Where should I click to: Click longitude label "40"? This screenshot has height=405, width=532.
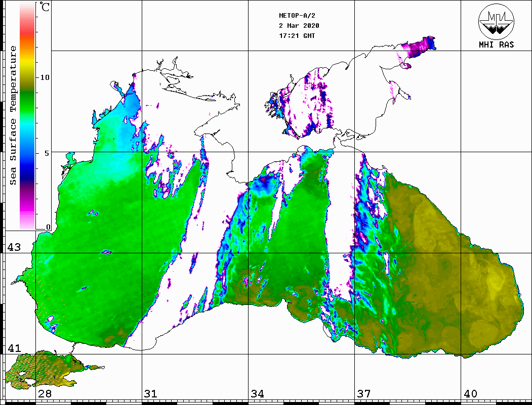click(x=470, y=394)
